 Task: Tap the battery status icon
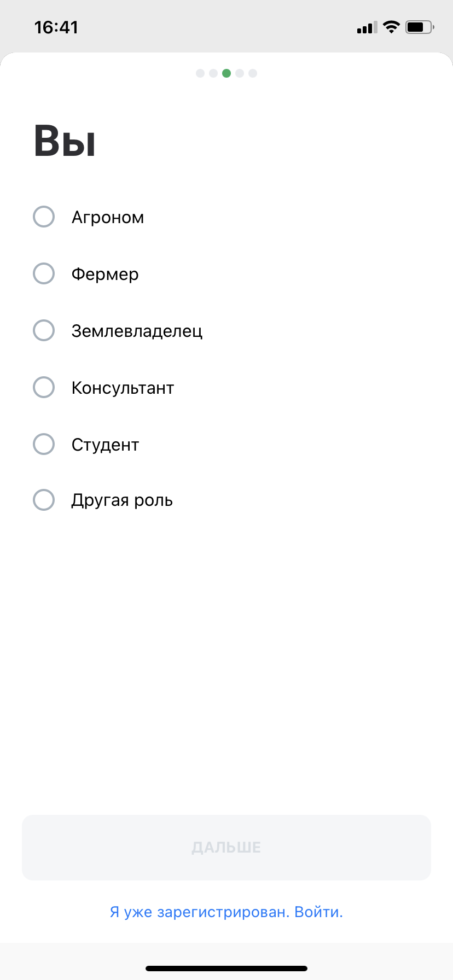[x=420, y=27]
